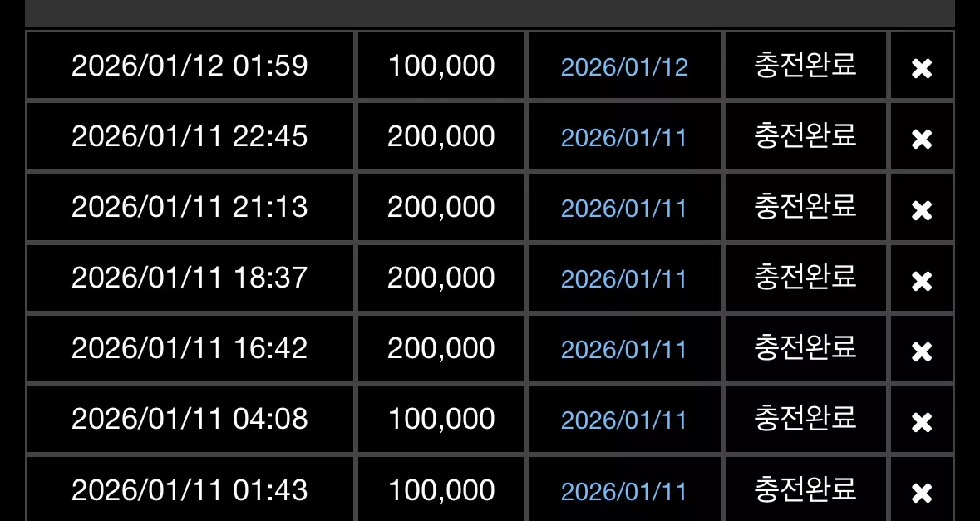The image size is (980, 521).
Task: Click blue 2026/01/11 link in 21:13 row
Action: 624,209
